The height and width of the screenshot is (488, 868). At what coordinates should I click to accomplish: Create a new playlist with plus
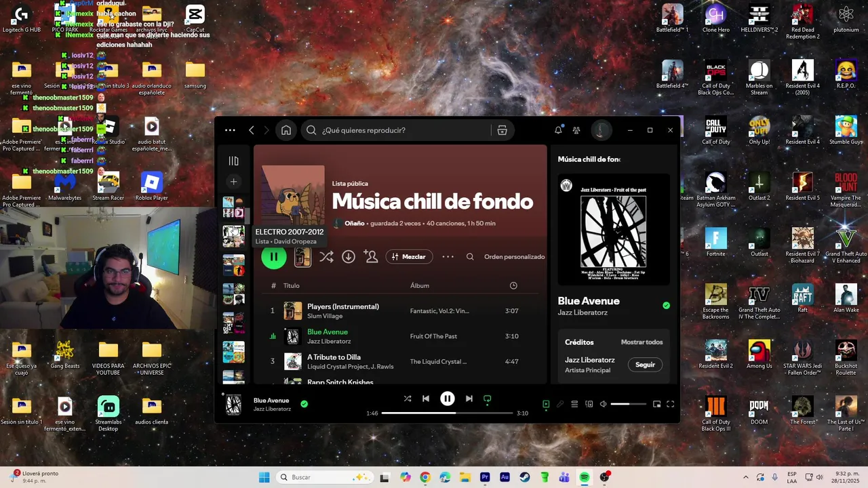point(233,182)
